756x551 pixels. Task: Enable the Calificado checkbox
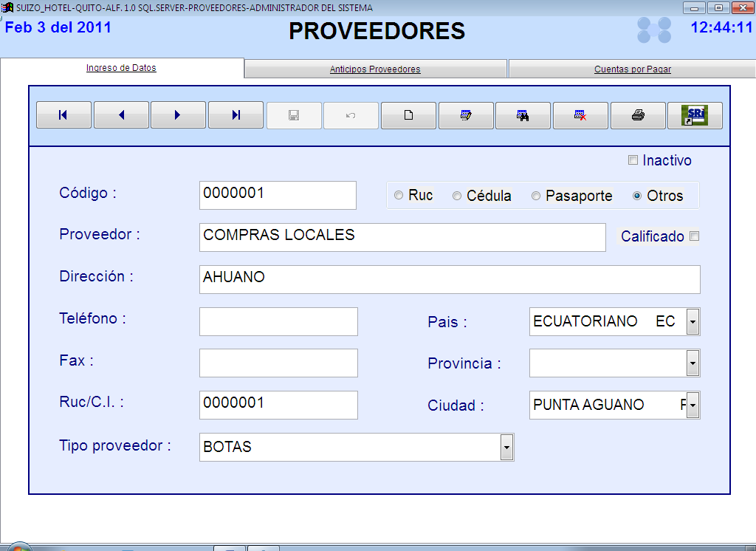[694, 236]
